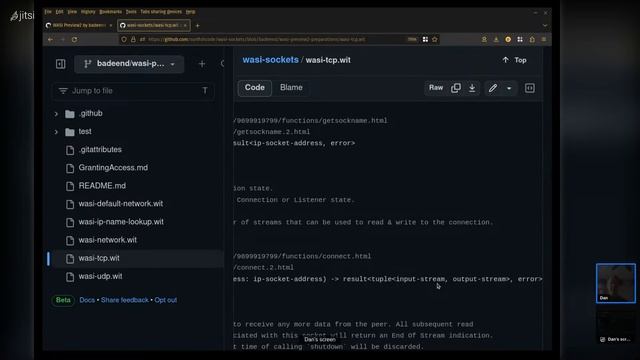Select Dan's screen share thumbnail
Screen dimensions: 640x360
[616, 327]
